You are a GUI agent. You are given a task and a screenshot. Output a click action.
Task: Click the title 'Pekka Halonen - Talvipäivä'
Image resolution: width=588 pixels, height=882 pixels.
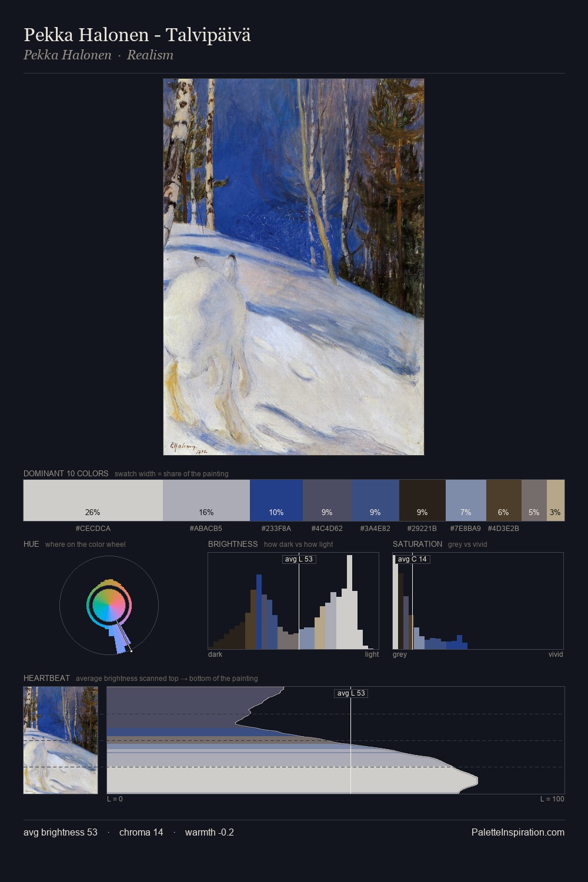coord(137,35)
